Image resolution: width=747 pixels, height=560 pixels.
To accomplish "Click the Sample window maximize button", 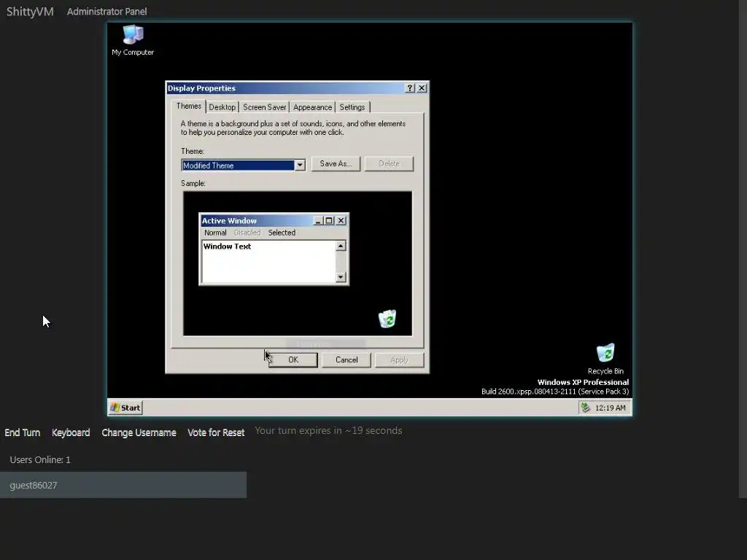I will (329, 220).
